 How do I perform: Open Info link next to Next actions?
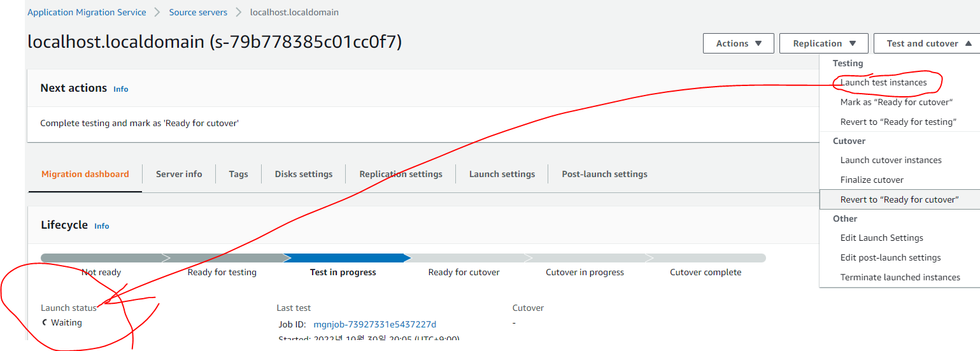point(120,89)
